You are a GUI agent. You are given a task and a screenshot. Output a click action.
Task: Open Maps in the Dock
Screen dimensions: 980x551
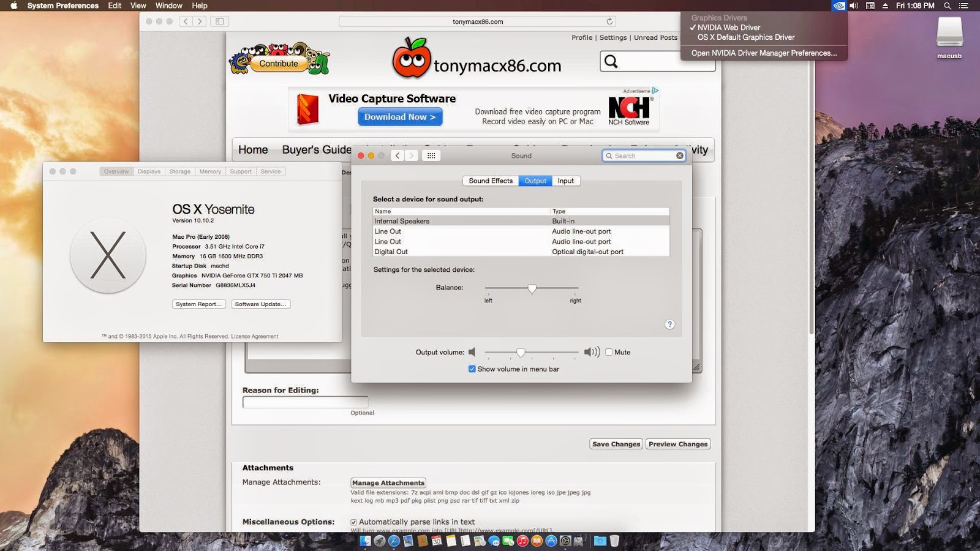pyautogui.click(x=479, y=541)
